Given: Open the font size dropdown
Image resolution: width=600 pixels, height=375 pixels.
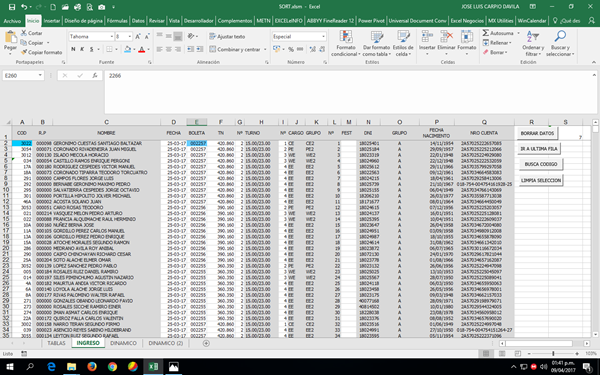Looking at the screenshot, I should (130, 36).
